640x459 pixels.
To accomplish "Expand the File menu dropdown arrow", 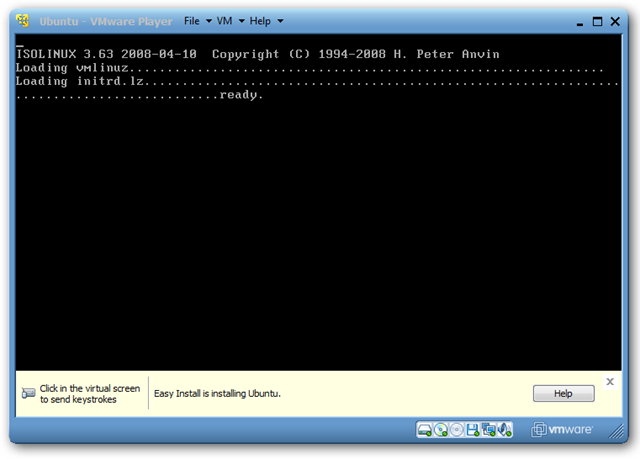I will click(x=209, y=21).
